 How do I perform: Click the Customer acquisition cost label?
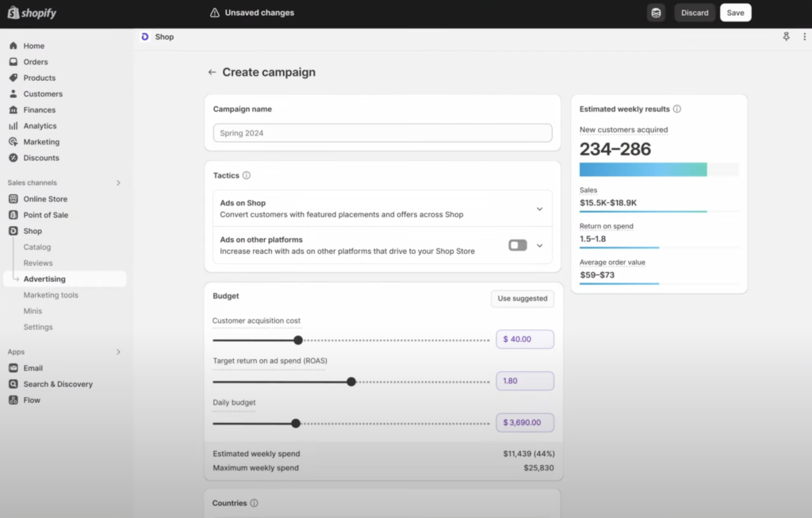[x=256, y=321]
